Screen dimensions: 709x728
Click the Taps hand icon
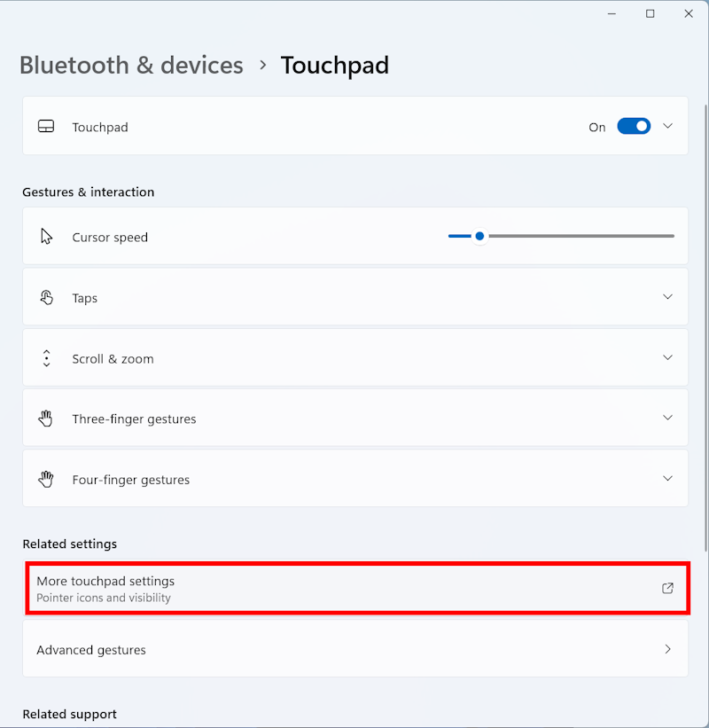[46, 297]
